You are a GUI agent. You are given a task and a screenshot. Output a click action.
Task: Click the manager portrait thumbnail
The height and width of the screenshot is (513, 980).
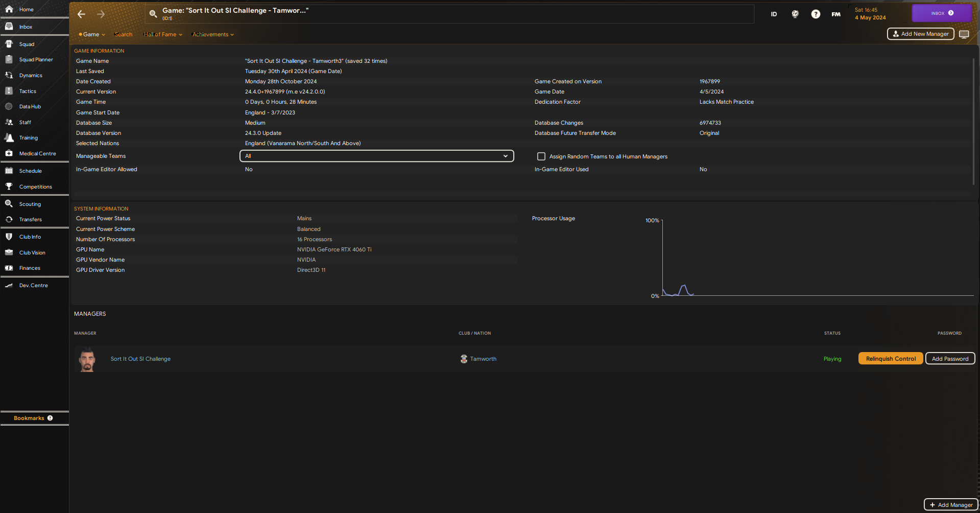[87, 359]
